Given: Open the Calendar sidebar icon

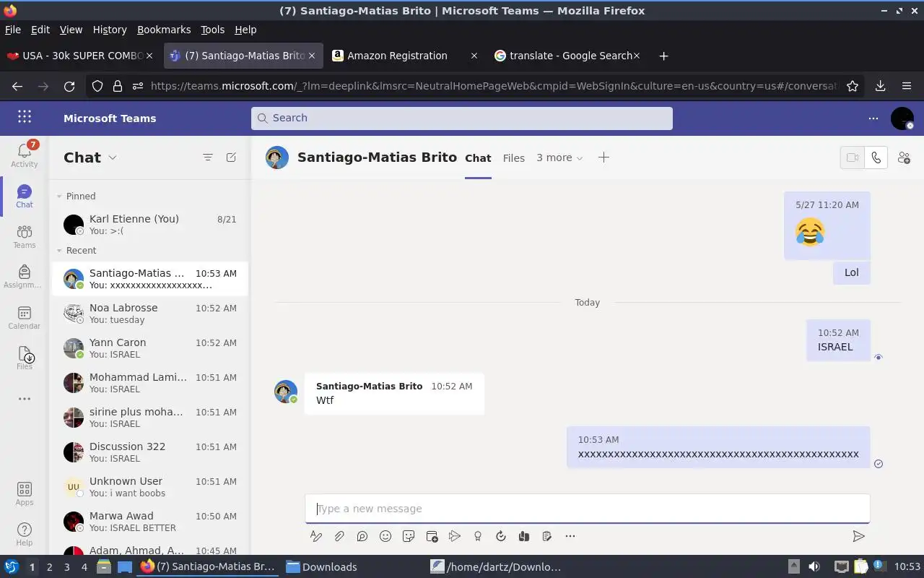Looking at the screenshot, I should coord(24,317).
